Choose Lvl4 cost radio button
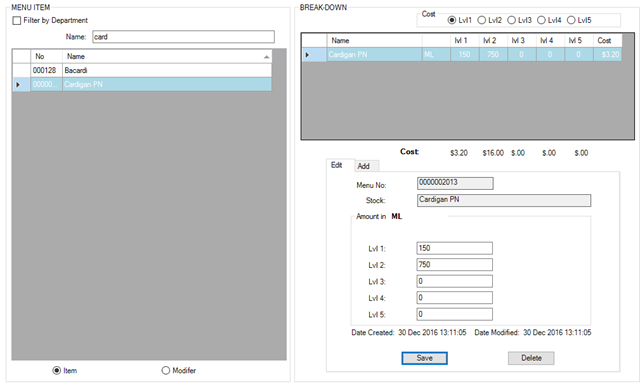The width and height of the screenshot is (640, 384). (x=541, y=20)
